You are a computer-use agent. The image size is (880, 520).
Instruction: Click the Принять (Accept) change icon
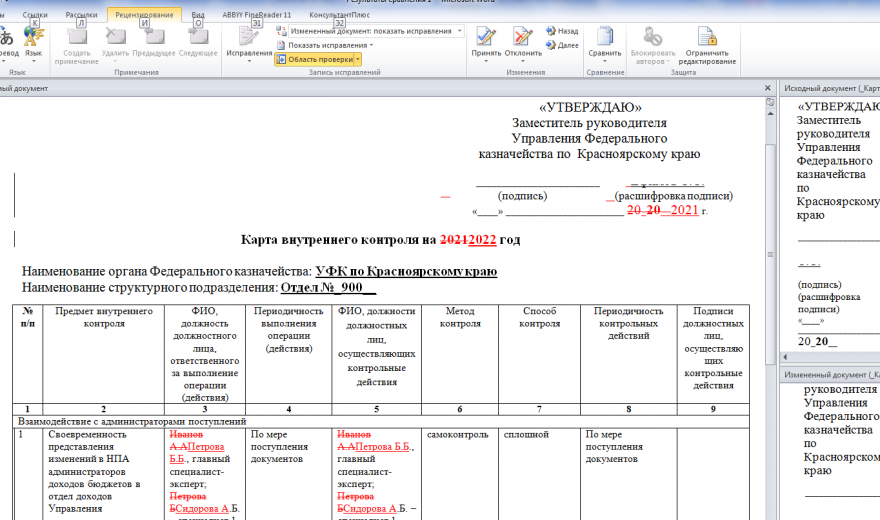coord(486,36)
